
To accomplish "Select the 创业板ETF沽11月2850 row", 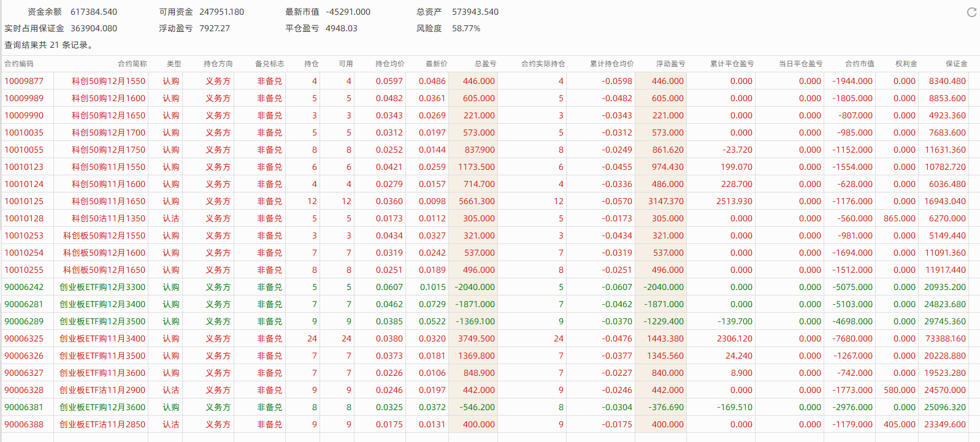I will coord(102,424).
